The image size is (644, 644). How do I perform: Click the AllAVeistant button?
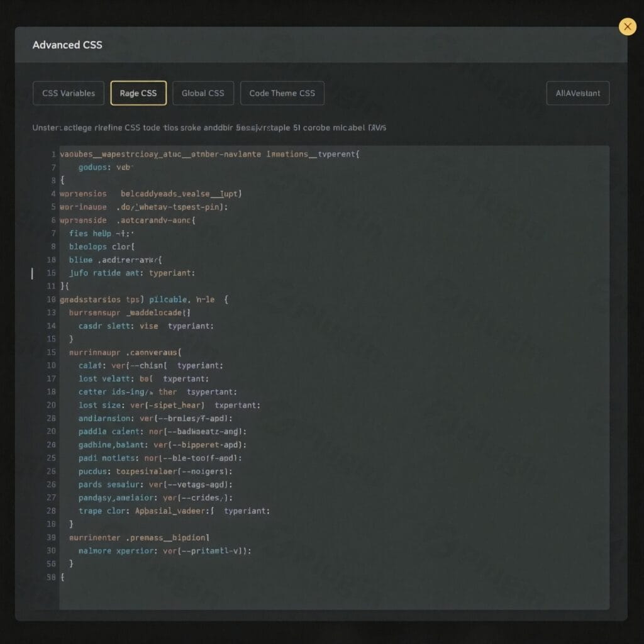[577, 92]
